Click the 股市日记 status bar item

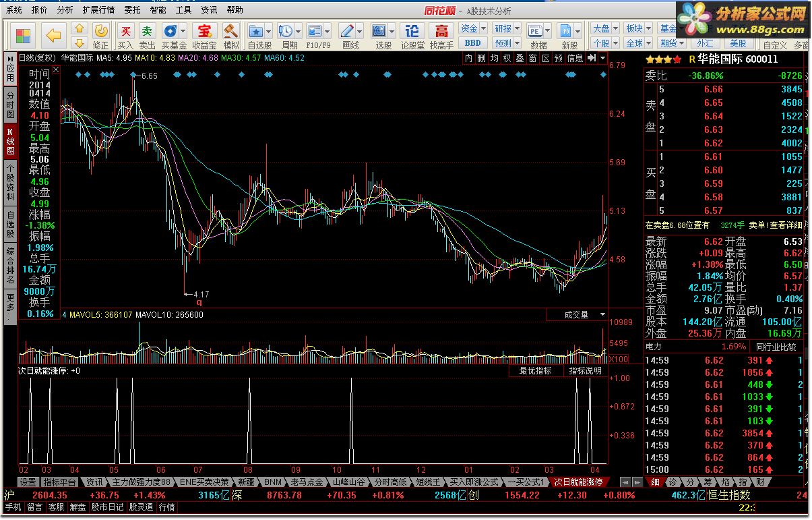point(107,507)
